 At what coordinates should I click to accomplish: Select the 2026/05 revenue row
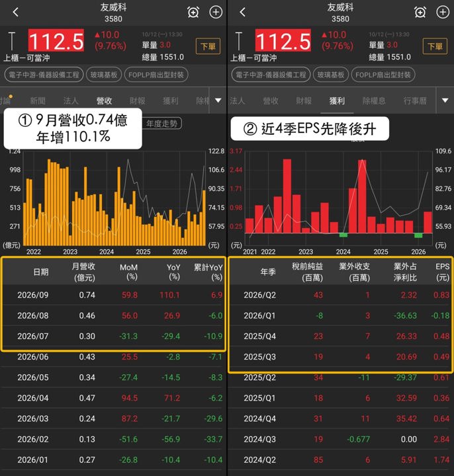click(113, 377)
